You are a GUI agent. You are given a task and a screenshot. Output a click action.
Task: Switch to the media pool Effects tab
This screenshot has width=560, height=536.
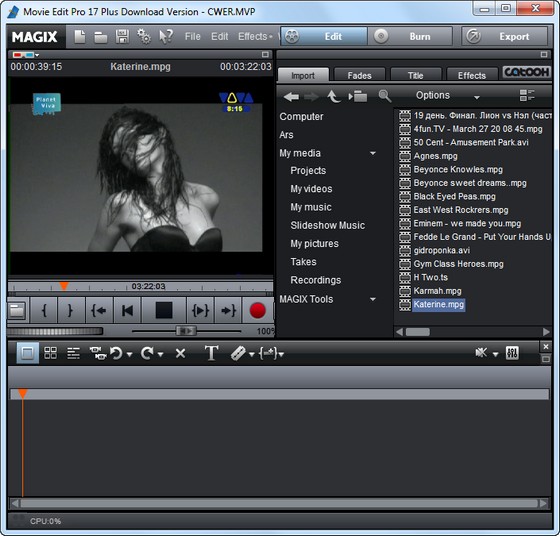(472, 75)
